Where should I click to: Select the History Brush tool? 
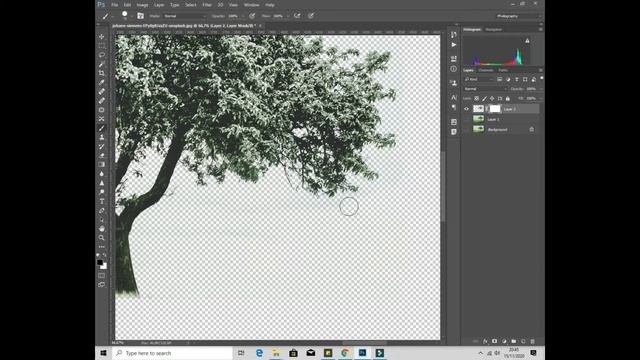coord(102,146)
